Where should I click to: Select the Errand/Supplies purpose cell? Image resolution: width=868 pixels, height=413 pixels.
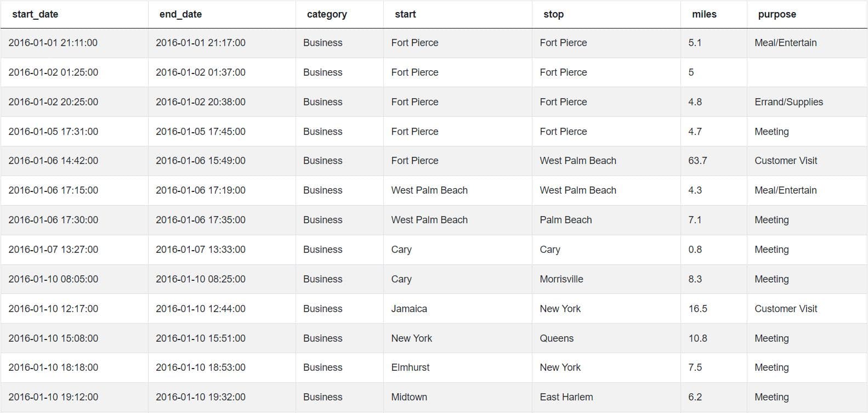click(x=788, y=102)
